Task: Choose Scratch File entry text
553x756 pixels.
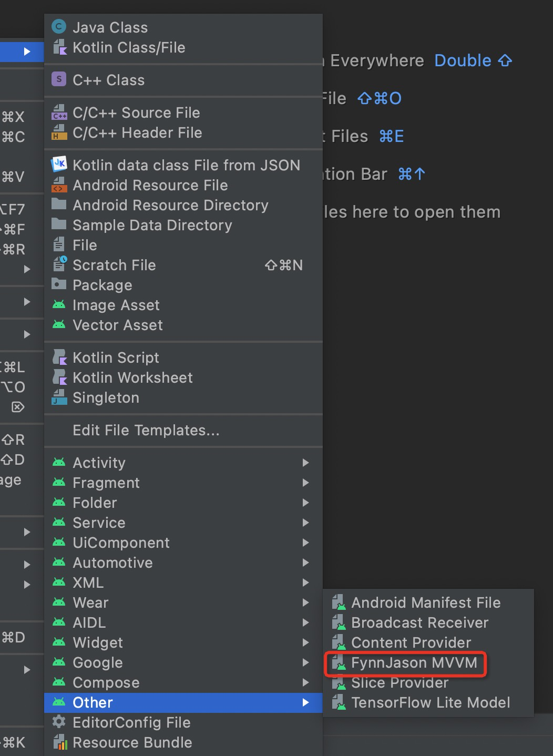Action: point(114,265)
